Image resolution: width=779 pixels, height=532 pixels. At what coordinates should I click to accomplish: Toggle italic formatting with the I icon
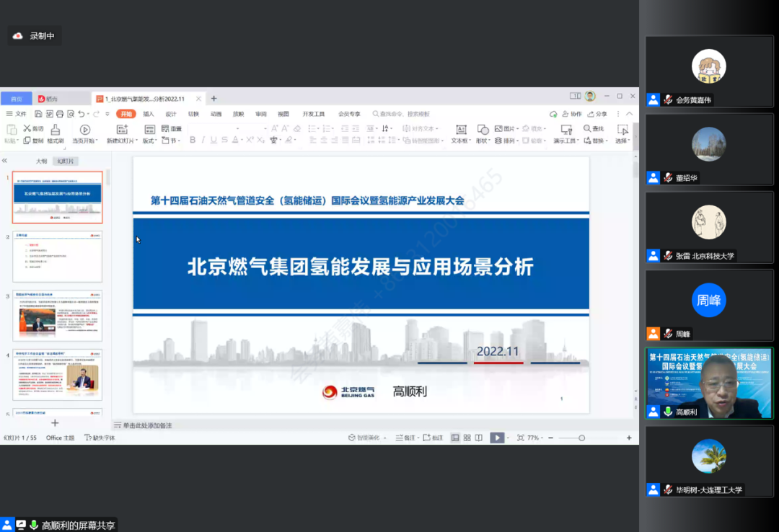point(203,139)
